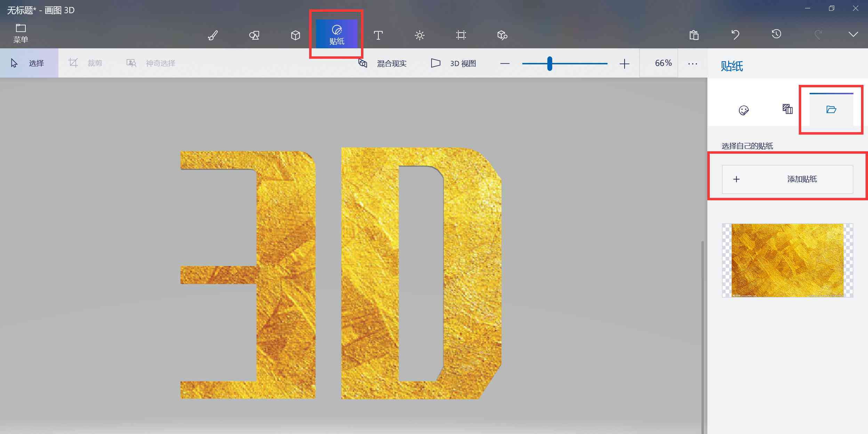Select the gold foil sticker thumbnail
868x434 pixels.
(787, 260)
